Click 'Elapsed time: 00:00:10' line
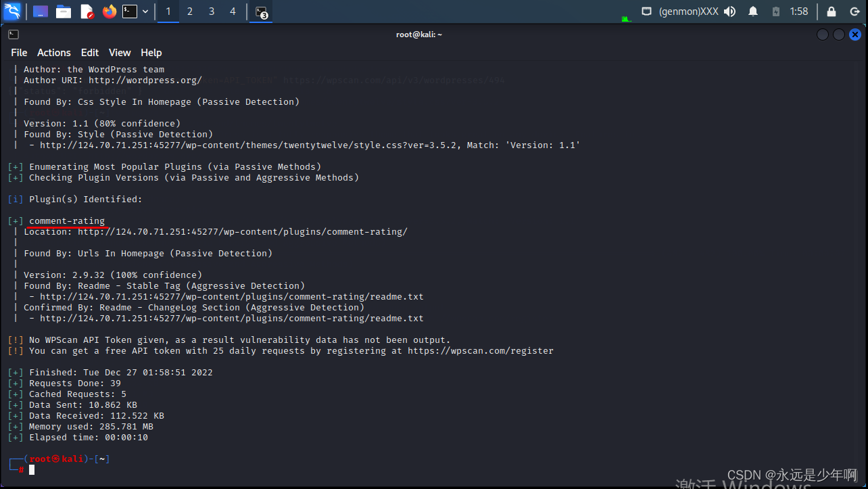The width and height of the screenshot is (868, 489). point(89,438)
